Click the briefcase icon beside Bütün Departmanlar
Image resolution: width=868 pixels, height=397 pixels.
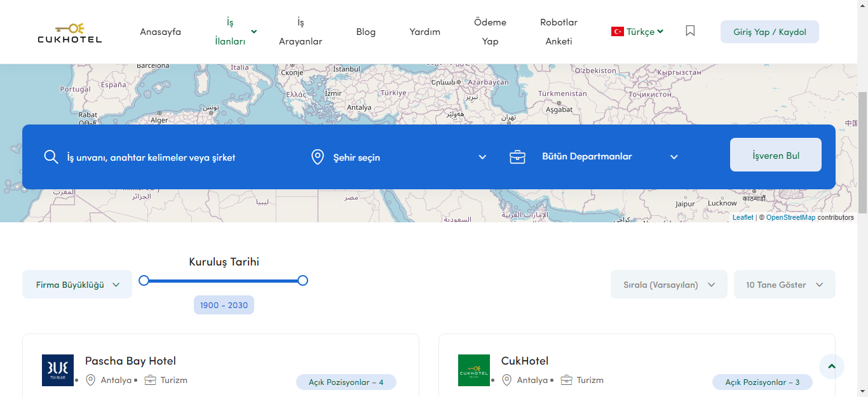517,157
